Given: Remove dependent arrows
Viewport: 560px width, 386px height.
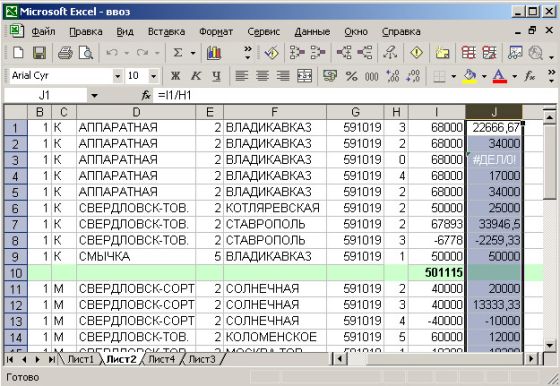Looking at the screenshot, I should tap(365, 53).
